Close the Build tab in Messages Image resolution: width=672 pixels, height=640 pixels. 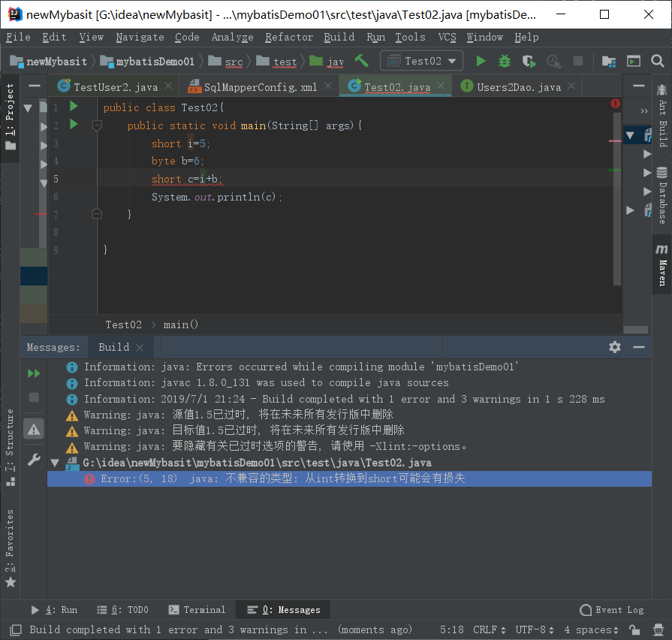tap(140, 348)
